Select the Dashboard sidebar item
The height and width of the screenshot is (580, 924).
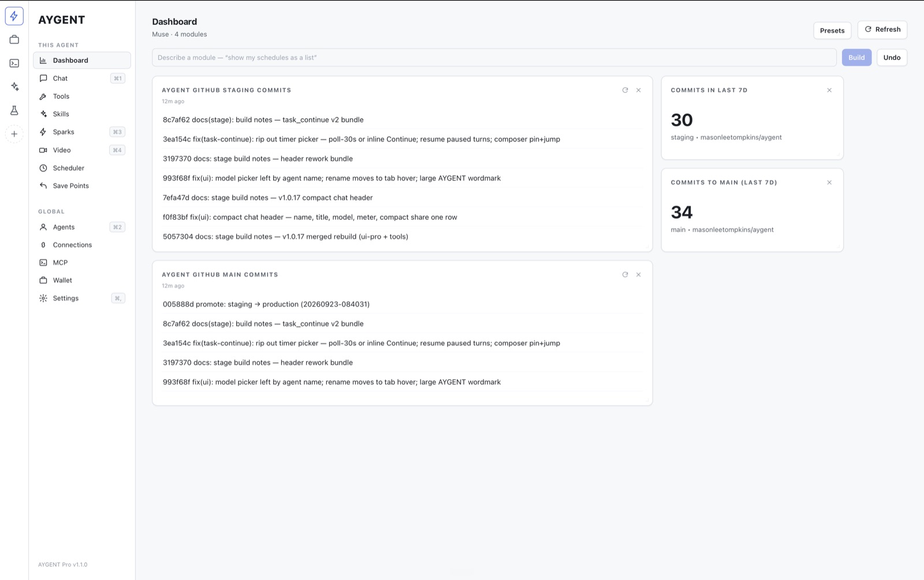82,60
